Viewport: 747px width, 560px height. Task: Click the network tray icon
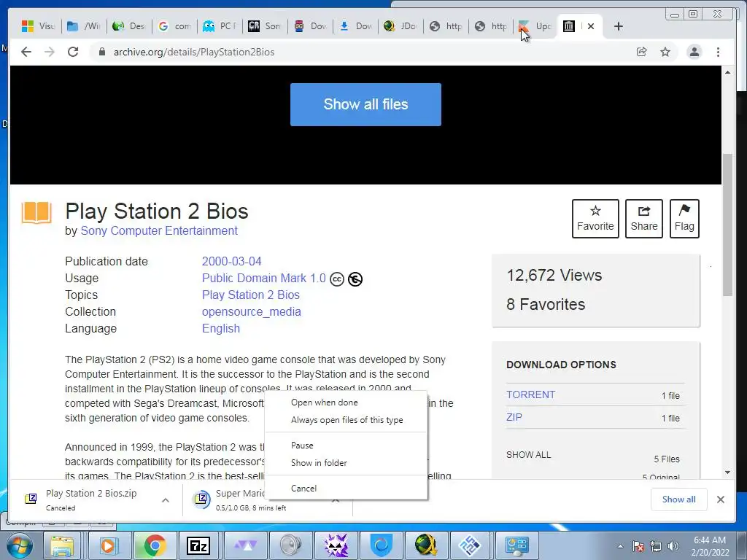tap(656, 546)
